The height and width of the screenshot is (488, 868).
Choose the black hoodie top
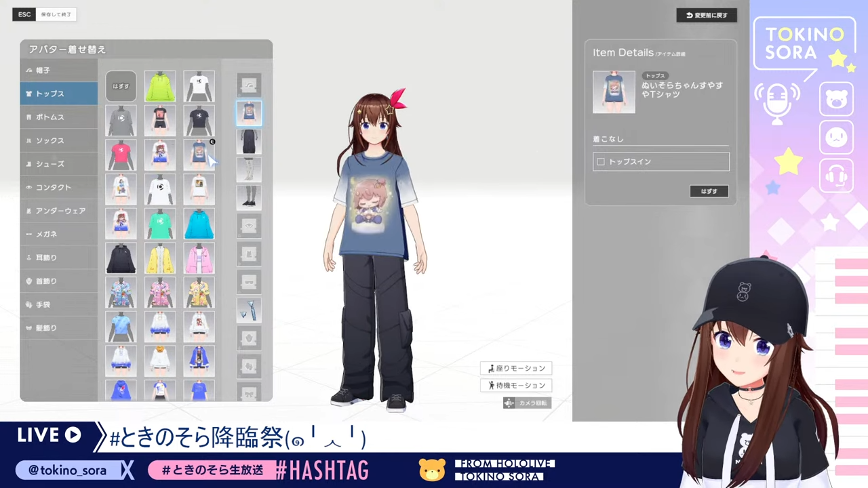point(121,258)
